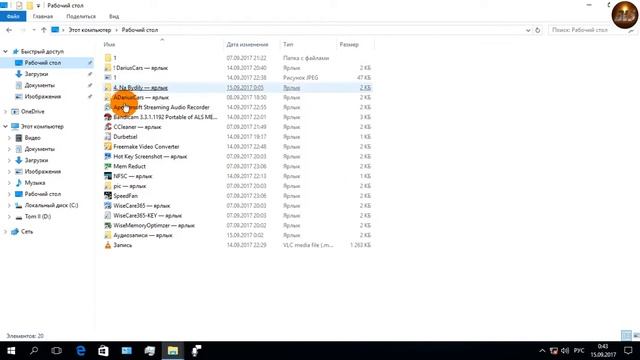Select Рабочий стол under Быстрый доступ

tap(42, 63)
